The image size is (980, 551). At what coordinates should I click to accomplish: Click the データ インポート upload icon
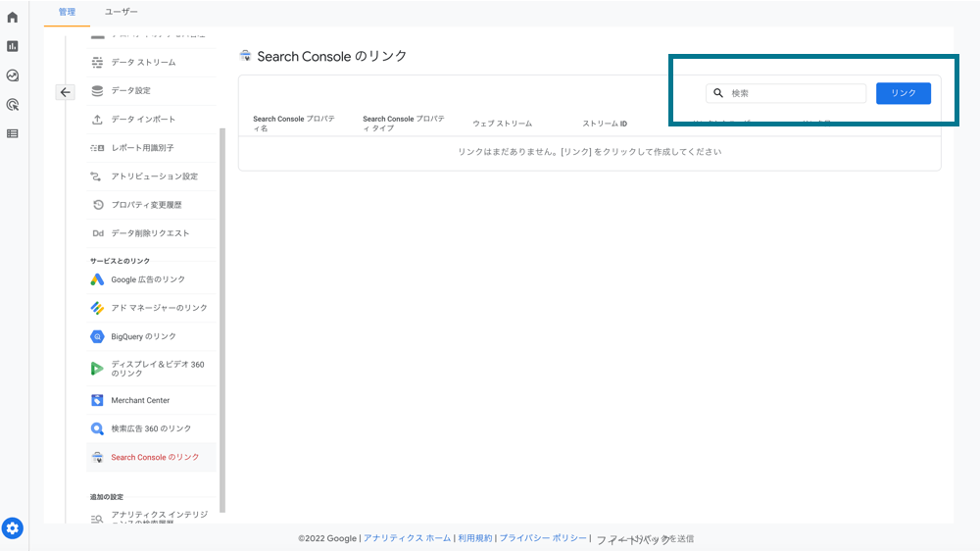[97, 119]
